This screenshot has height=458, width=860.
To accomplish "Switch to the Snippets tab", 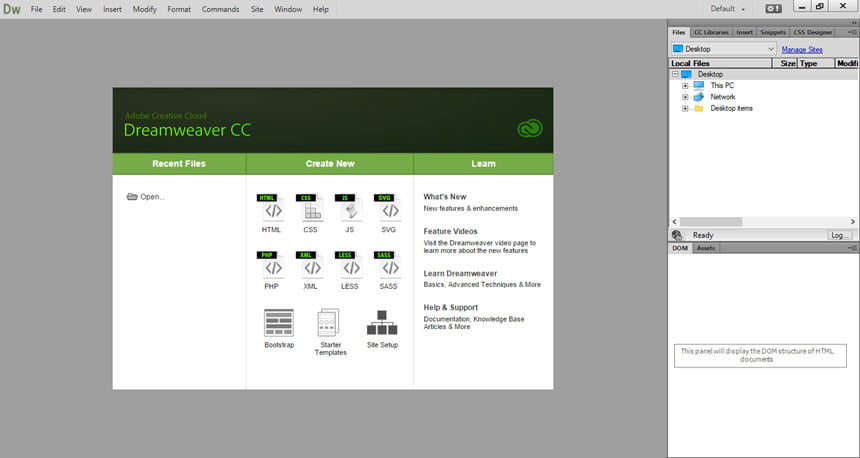I will (x=773, y=32).
